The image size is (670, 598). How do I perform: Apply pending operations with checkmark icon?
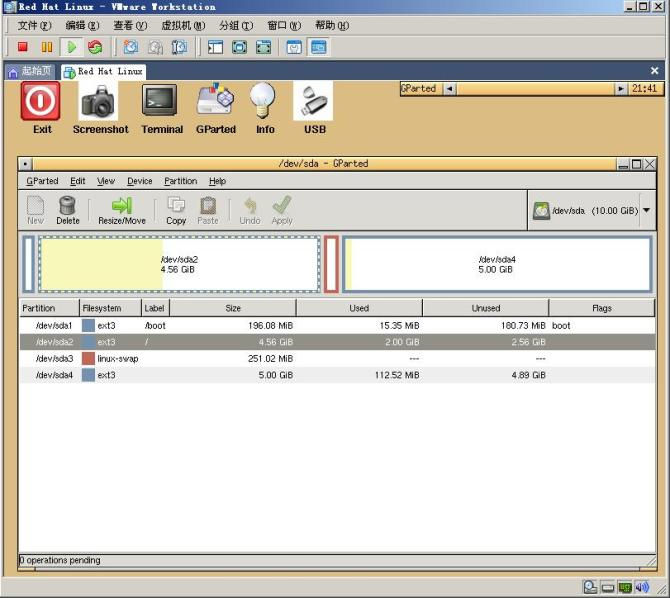click(282, 210)
